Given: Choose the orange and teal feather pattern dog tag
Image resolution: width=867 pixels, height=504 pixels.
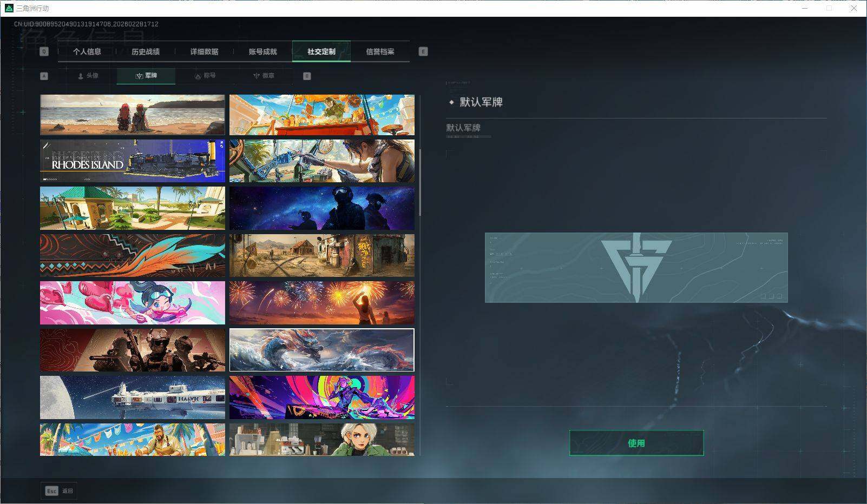Looking at the screenshot, I should [x=133, y=255].
